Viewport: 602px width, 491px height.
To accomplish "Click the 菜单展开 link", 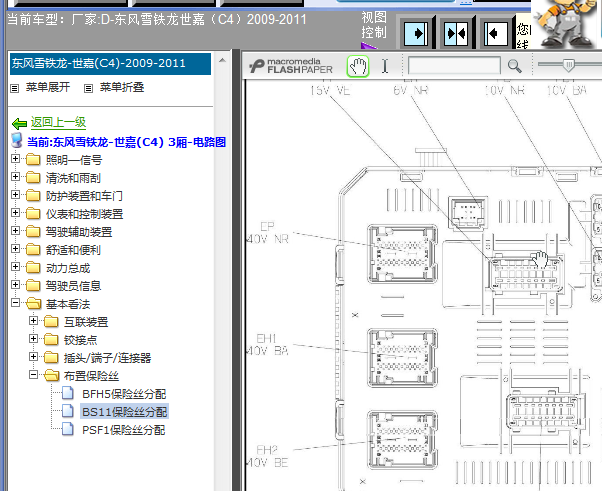I will point(48,87).
